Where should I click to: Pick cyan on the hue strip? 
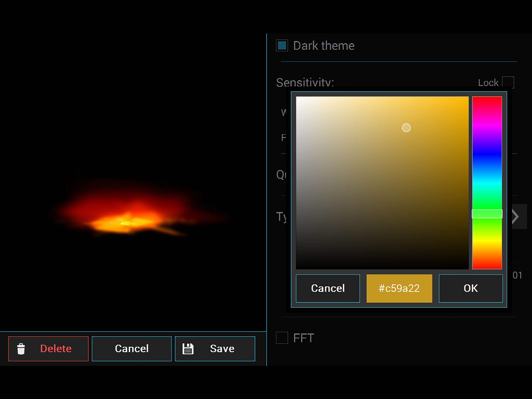487,183
